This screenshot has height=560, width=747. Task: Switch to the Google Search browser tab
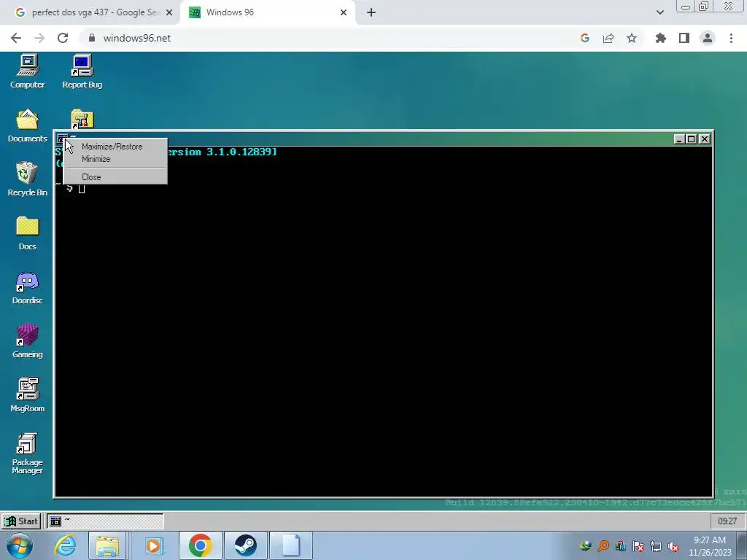(96, 12)
